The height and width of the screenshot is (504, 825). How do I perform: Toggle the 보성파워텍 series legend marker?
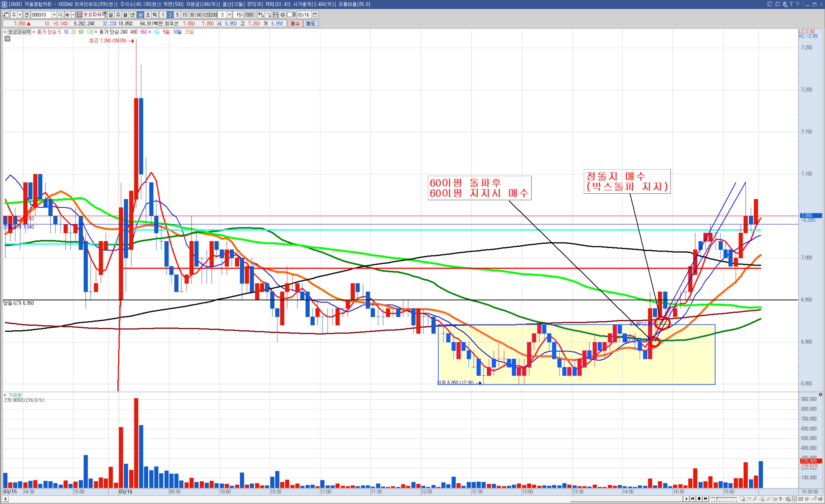[x=5, y=32]
